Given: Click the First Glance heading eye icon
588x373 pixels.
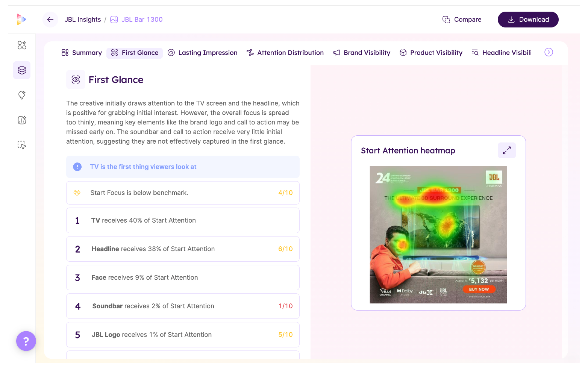Looking at the screenshot, I should point(76,80).
